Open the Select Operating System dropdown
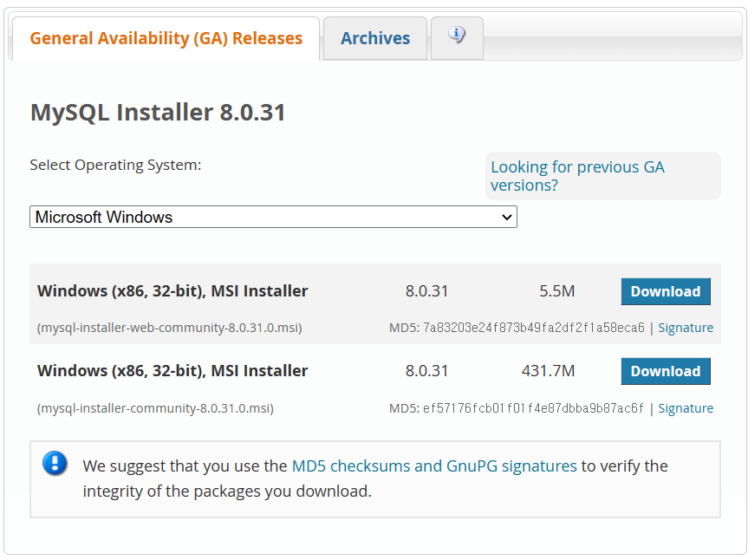The height and width of the screenshot is (560, 748). [x=273, y=217]
